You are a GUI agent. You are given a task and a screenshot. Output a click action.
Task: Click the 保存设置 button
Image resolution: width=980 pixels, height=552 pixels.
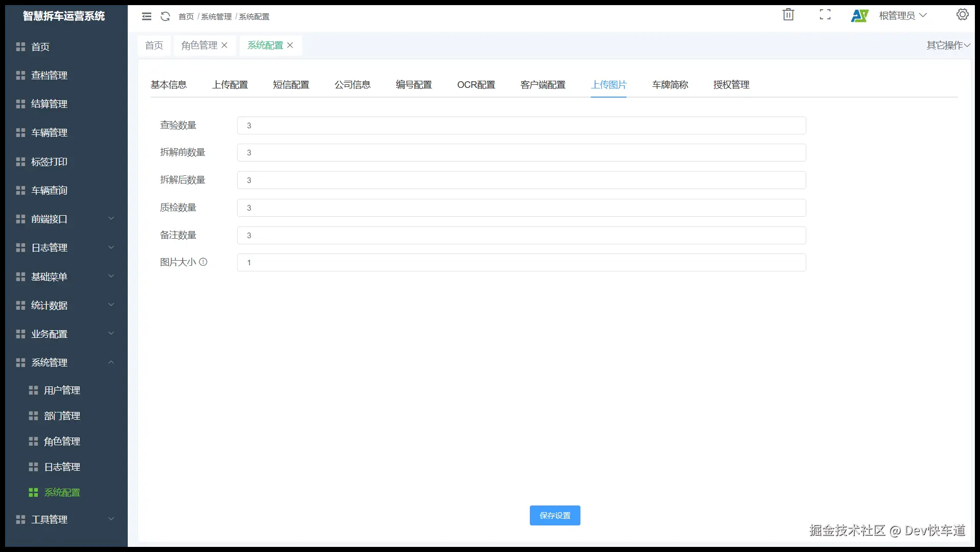click(x=555, y=516)
